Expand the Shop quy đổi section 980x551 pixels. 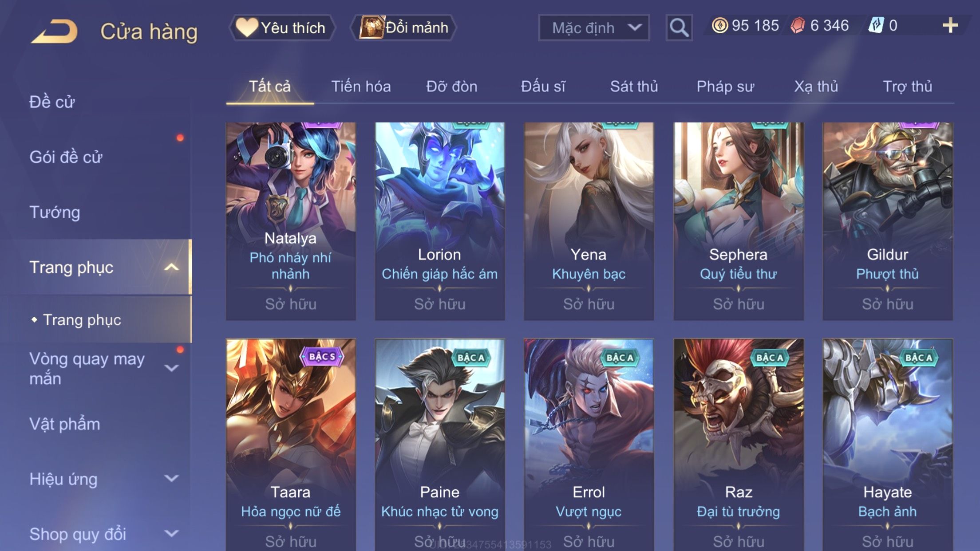tap(171, 534)
